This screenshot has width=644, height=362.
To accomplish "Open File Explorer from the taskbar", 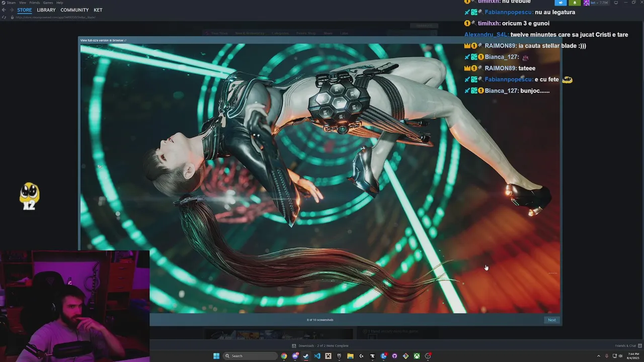I will click(x=350, y=356).
